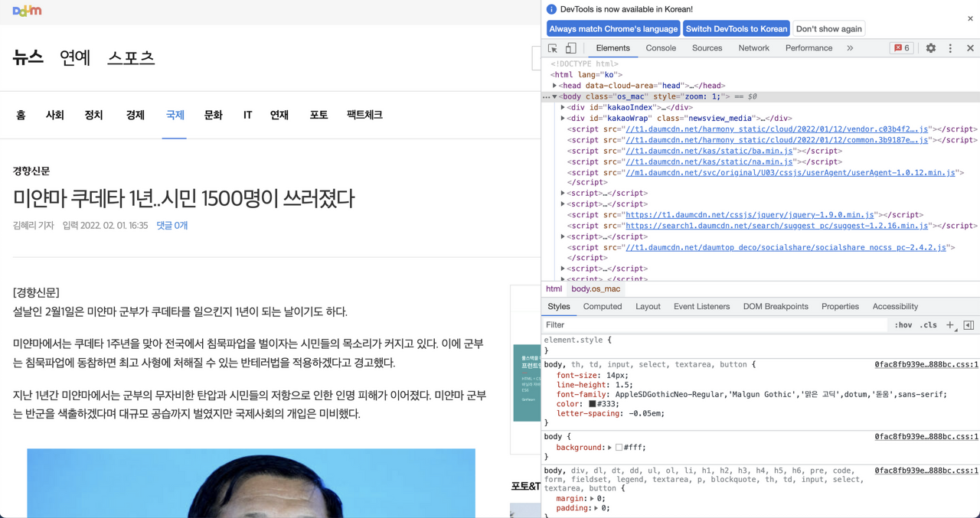Click Switch DevTools to Korean button
Screen dimensions: 980x518
(x=737, y=29)
